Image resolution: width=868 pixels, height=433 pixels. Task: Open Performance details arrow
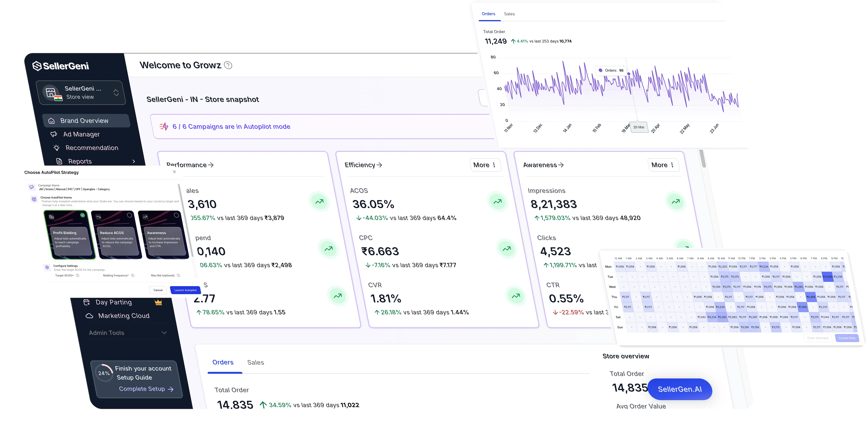[x=211, y=165]
